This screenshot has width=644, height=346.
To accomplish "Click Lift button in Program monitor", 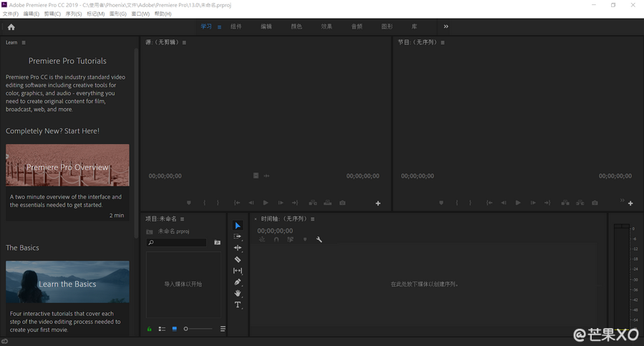I will pos(565,203).
